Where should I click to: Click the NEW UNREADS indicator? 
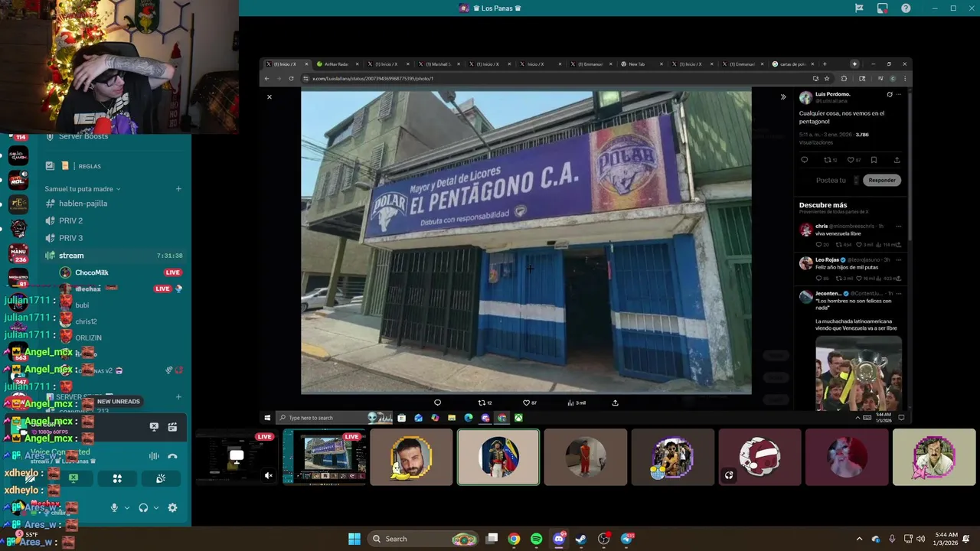point(118,402)
